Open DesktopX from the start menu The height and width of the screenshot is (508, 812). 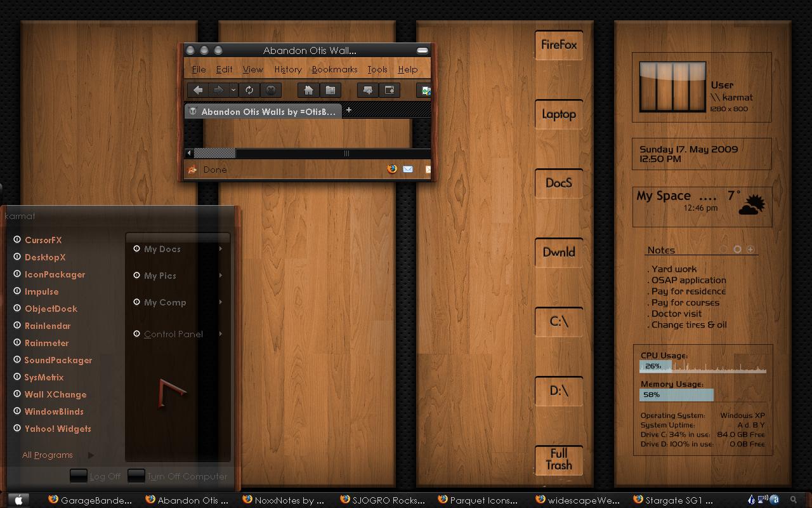[45, 257]
